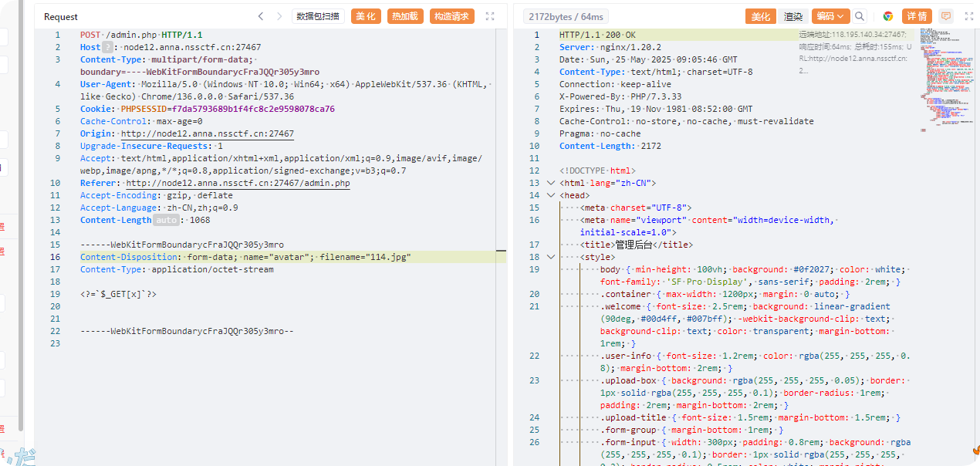Click the .welcome CSS rule line 21
Screen dimensions: 980x466
[x=747, y=326]
